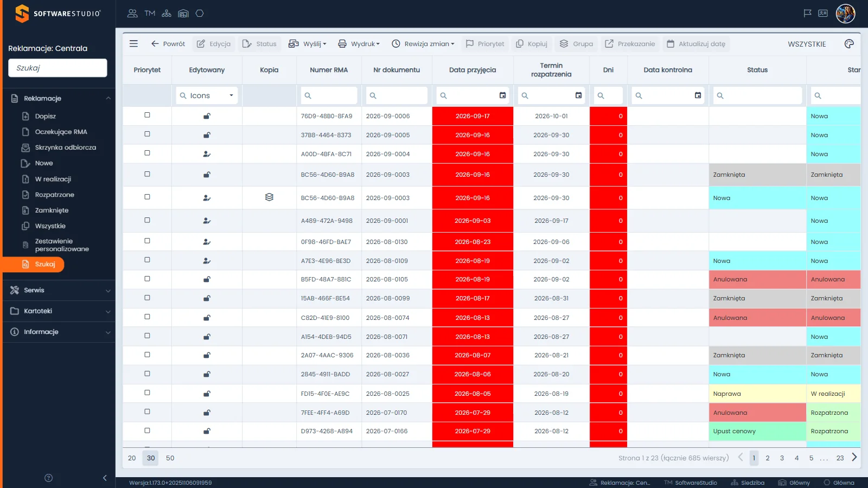The width and height of the screenshot is (868, 488).
Task: Click the lock icon in row 76D9-48B0-8FA9
Action: click(x=207, y=116)
